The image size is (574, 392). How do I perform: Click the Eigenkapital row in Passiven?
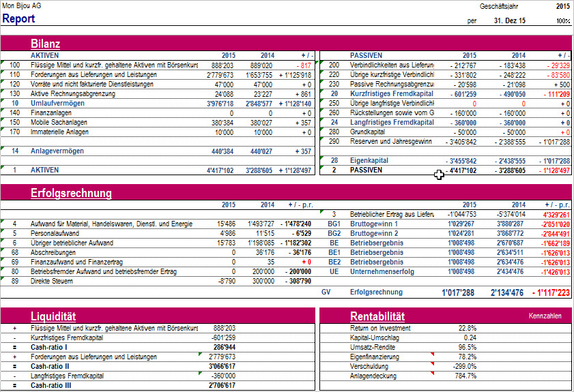(x=369, y=160)
